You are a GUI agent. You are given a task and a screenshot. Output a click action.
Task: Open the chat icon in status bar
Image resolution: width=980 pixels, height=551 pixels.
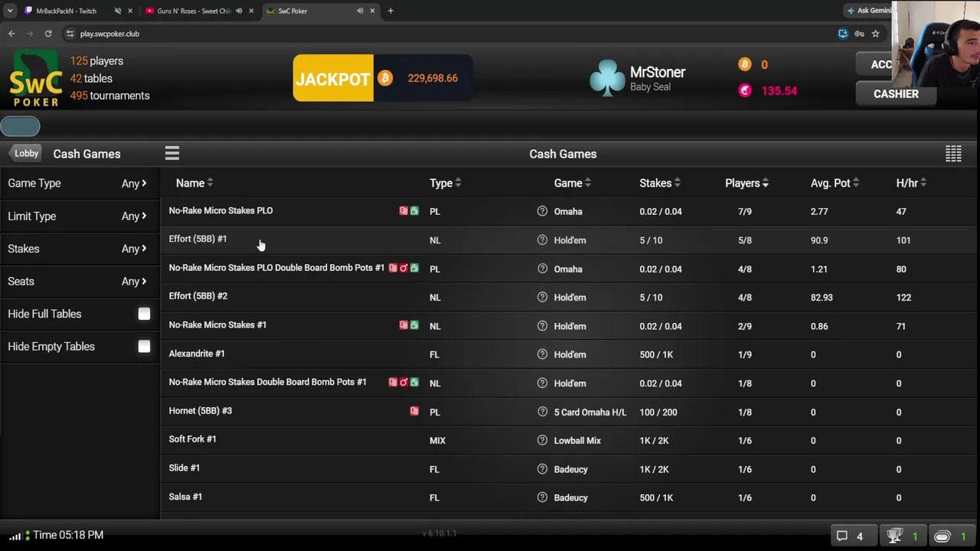coord(841,536)
